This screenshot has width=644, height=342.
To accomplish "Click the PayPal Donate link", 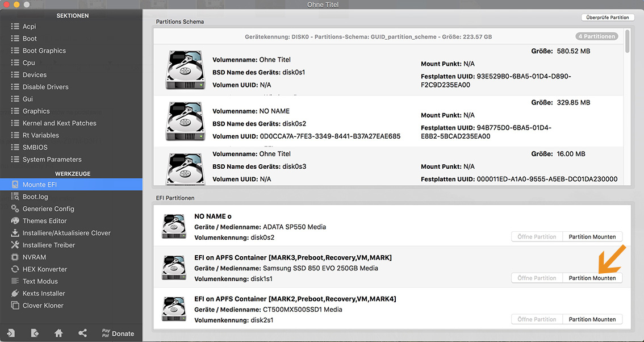I will pos(118,333).
